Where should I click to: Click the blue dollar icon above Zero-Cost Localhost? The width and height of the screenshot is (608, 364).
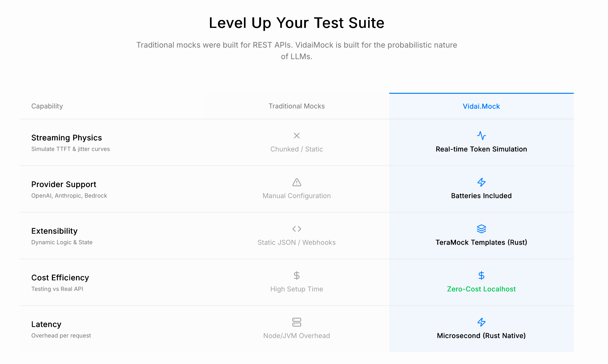[481, 276]
